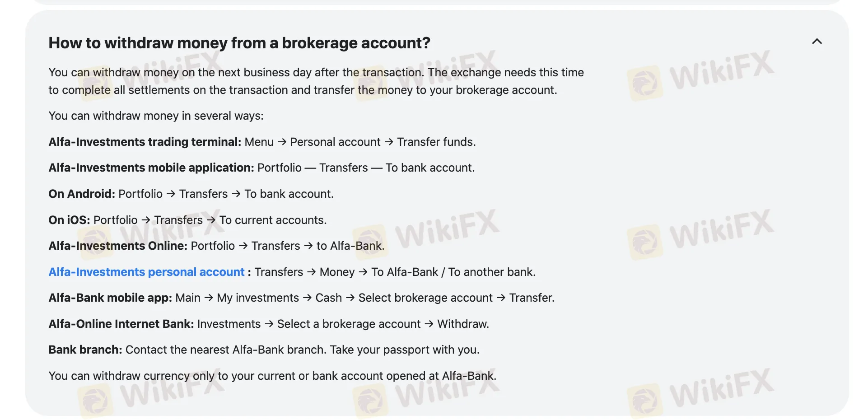The image size is (868, 420).
Task: Click the On iOS instruction row
Action: (187, 220)
